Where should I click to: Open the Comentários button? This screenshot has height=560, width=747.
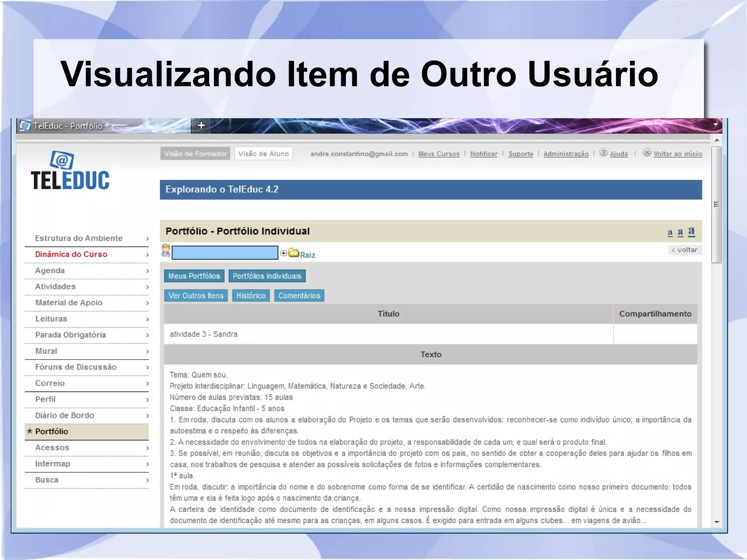[299, 296]
